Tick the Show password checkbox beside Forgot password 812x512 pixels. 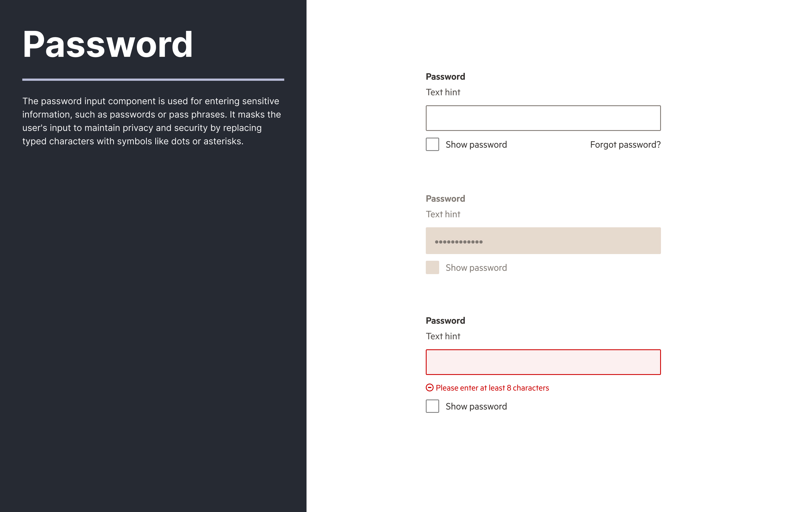coord(432,144)
